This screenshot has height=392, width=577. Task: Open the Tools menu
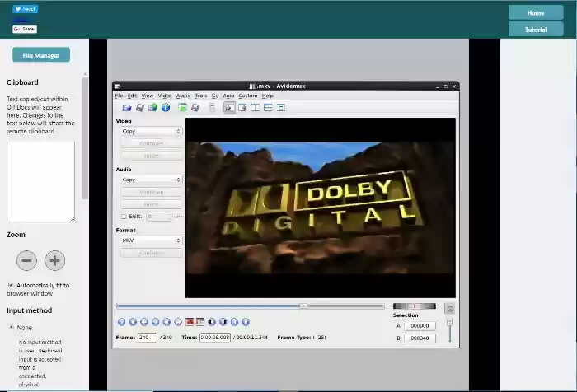(x=201, y=96)
